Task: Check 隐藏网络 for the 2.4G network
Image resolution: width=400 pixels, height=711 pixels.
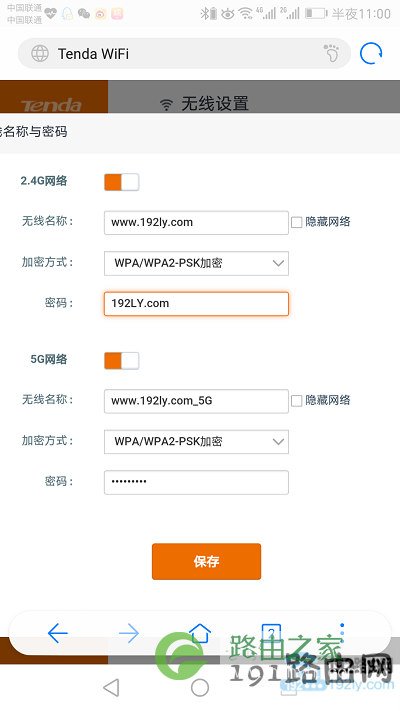Action: (297, 222)
